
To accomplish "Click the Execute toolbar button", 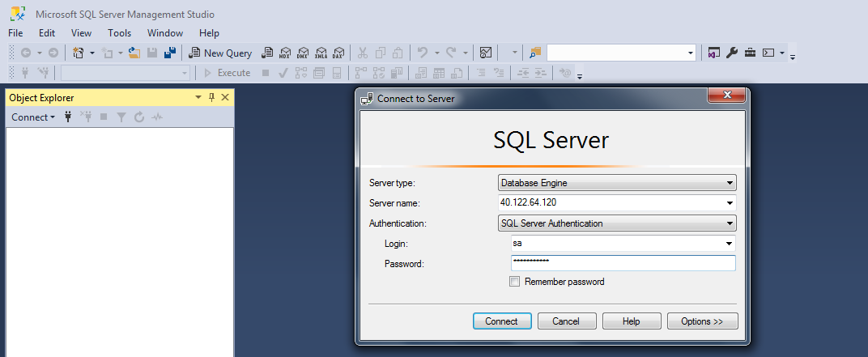I will pos(227,73).
